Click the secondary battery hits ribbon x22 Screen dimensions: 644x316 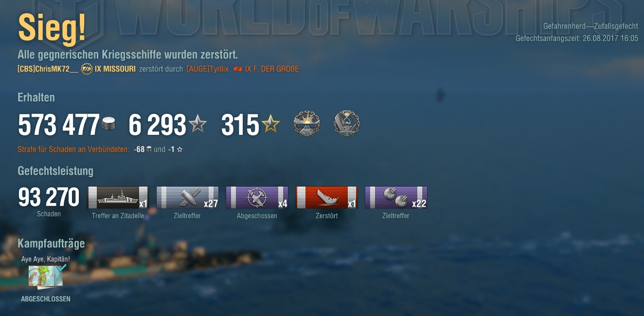(x=396, y=198)
